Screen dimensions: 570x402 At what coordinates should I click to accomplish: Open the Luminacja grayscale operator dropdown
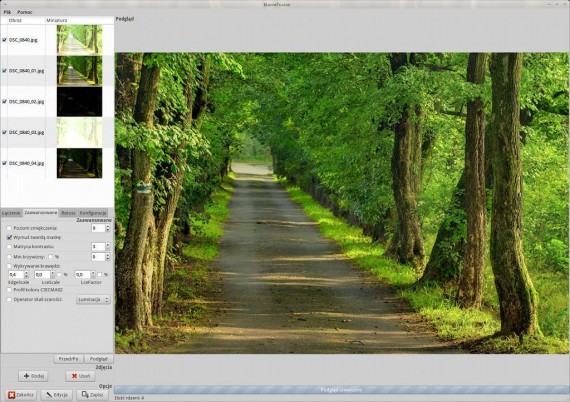point(93,300)
